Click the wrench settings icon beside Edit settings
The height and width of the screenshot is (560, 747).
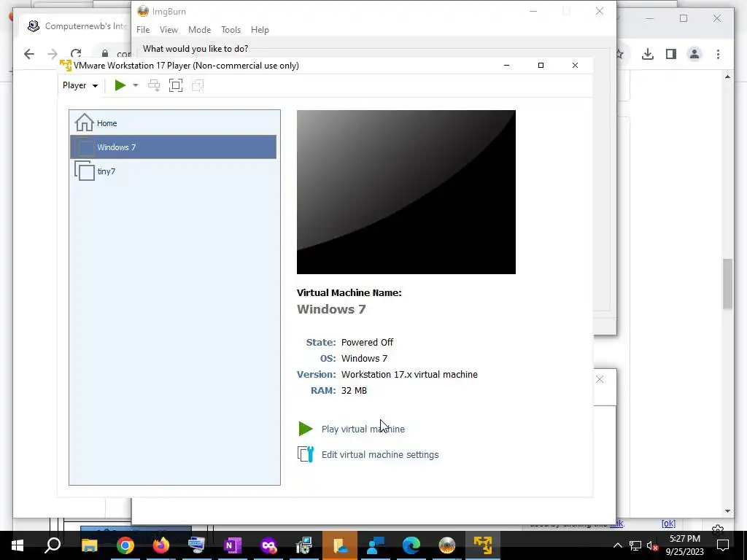pos(306,454)
